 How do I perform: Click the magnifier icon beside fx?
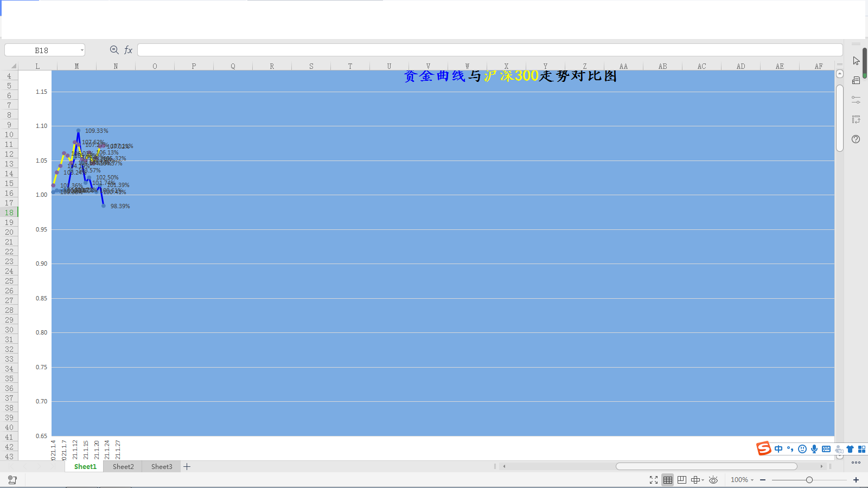pos(114,50)
